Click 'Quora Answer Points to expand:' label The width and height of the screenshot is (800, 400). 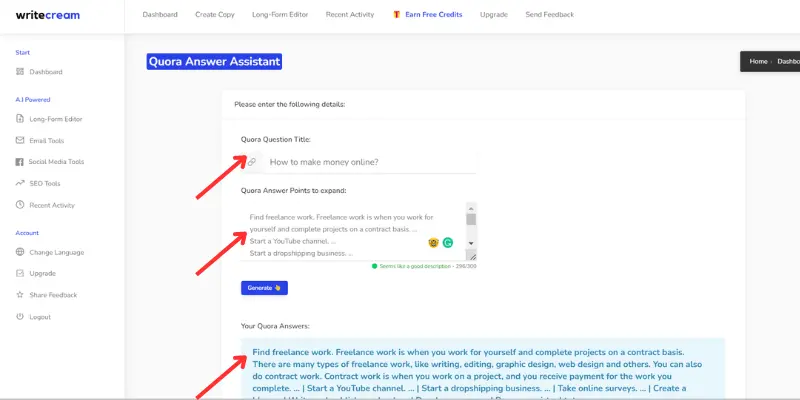293,190
